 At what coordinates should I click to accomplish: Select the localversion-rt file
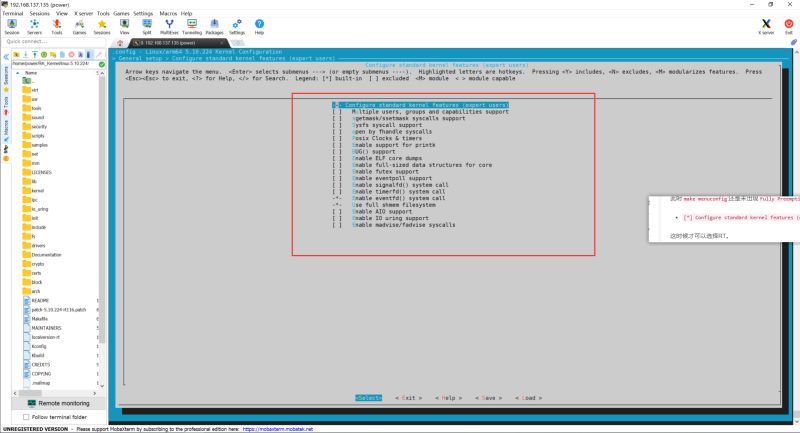coord(41,338)
